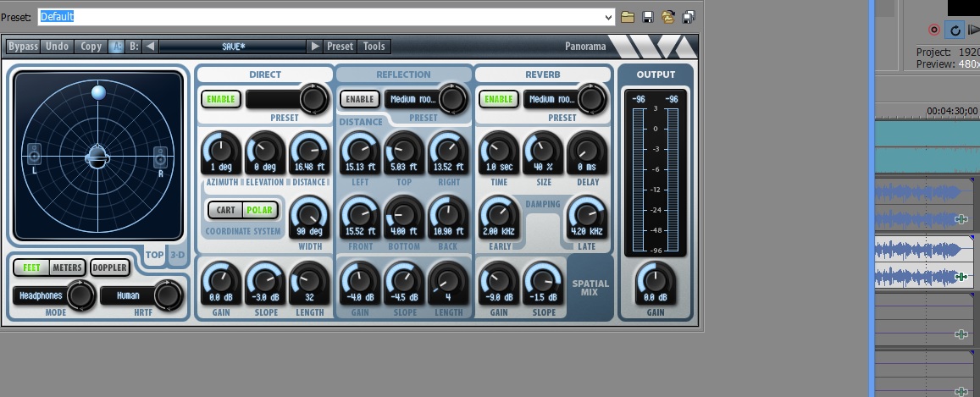Open Human HRTF selector
Screen dimensions: 980x397
(x=128, y=295)
